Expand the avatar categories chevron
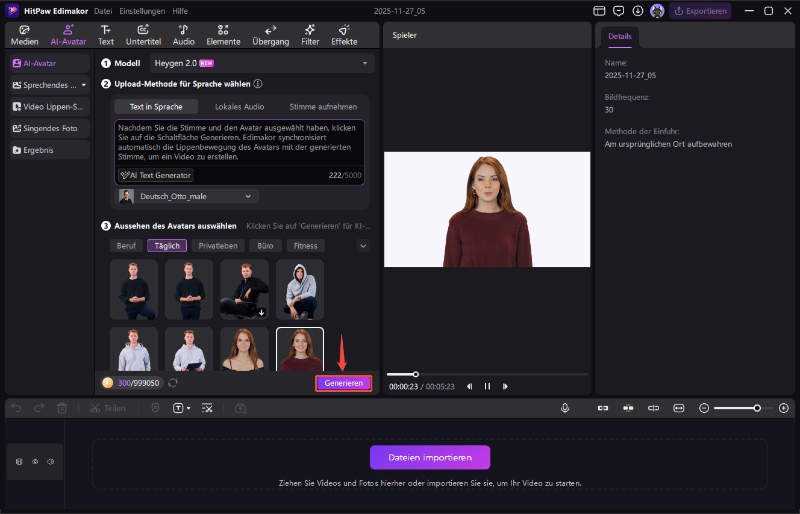800x514 pixels. [x=363, y=246]
